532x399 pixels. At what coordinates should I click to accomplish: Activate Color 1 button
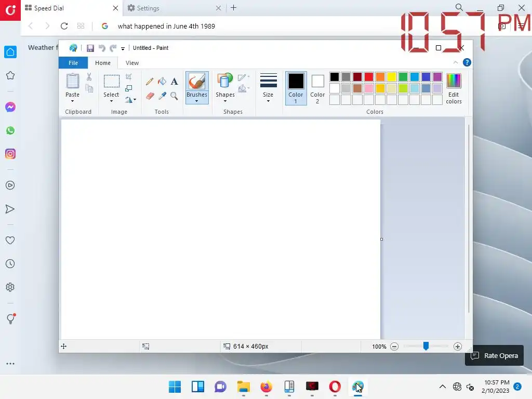(x=296, y=88)
